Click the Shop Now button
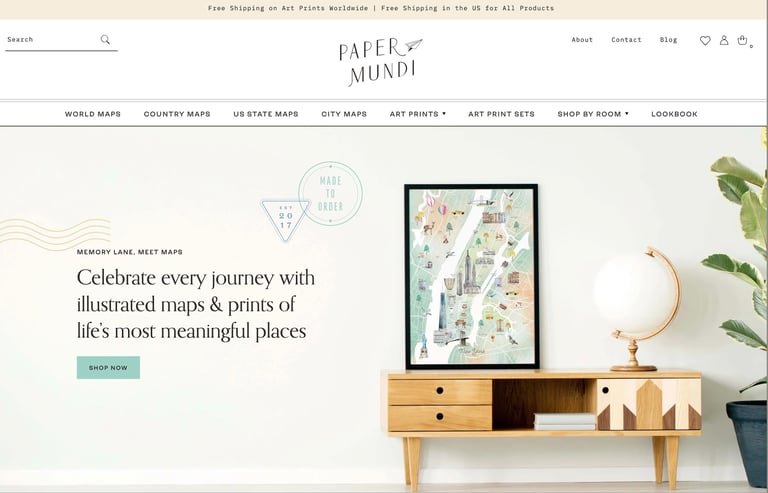768x493 pixels. pyautogui.click(x=108, y=368)
